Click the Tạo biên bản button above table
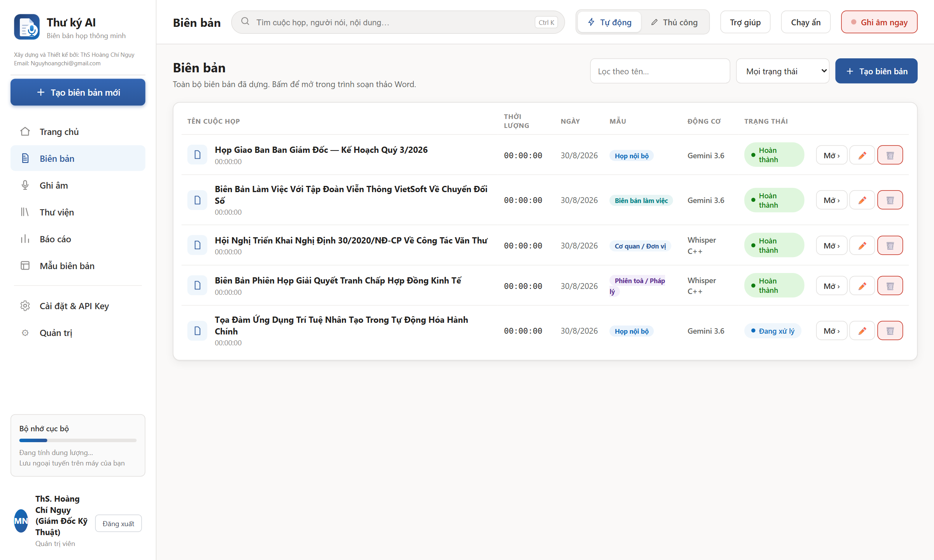Screen dimensions: 934x560 pos(876,71)
